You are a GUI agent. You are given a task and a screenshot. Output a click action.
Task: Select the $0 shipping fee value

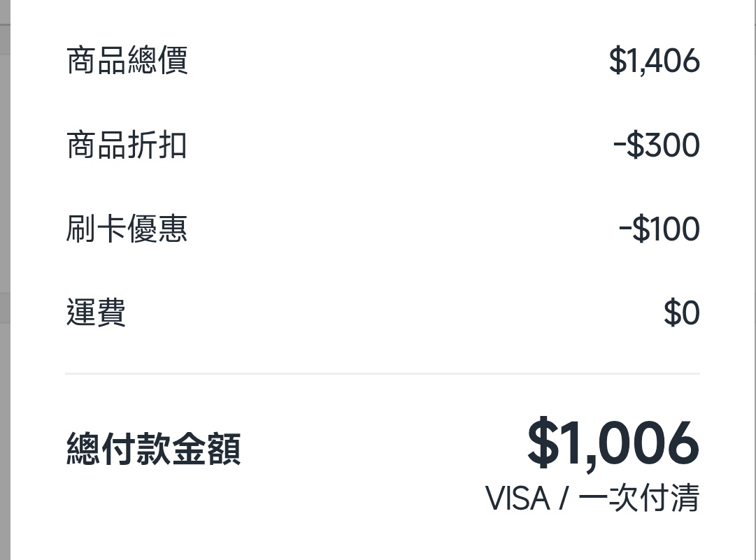(x=681, y=313)
